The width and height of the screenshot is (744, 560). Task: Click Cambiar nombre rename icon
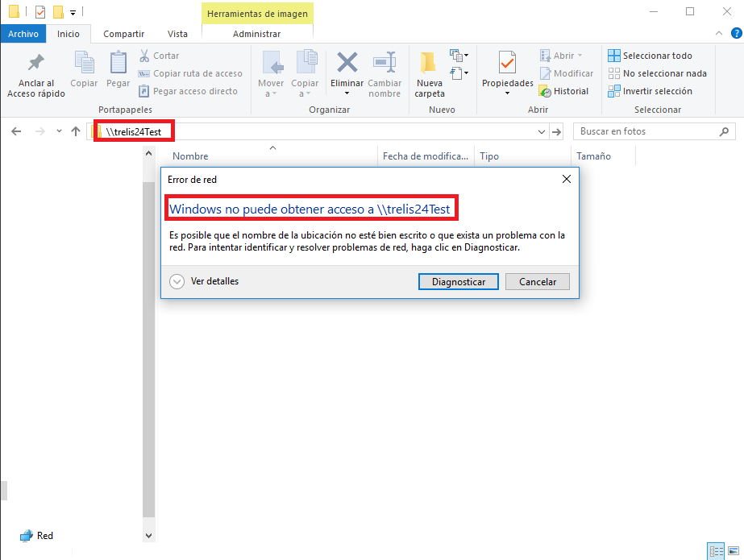coord(384,62)
